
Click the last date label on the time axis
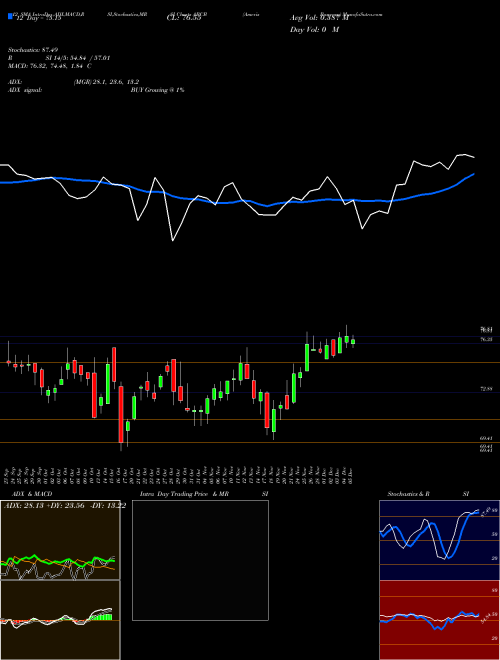coord(350,475)
